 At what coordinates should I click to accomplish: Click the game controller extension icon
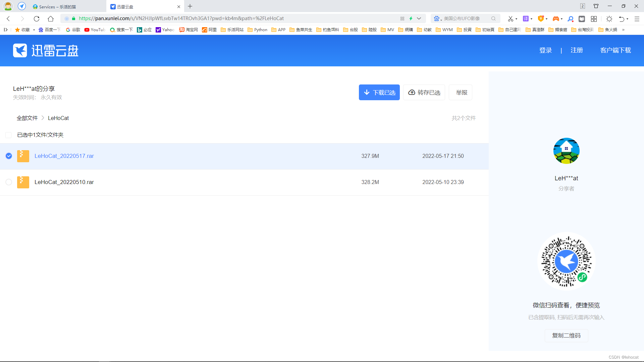[556, 19]
